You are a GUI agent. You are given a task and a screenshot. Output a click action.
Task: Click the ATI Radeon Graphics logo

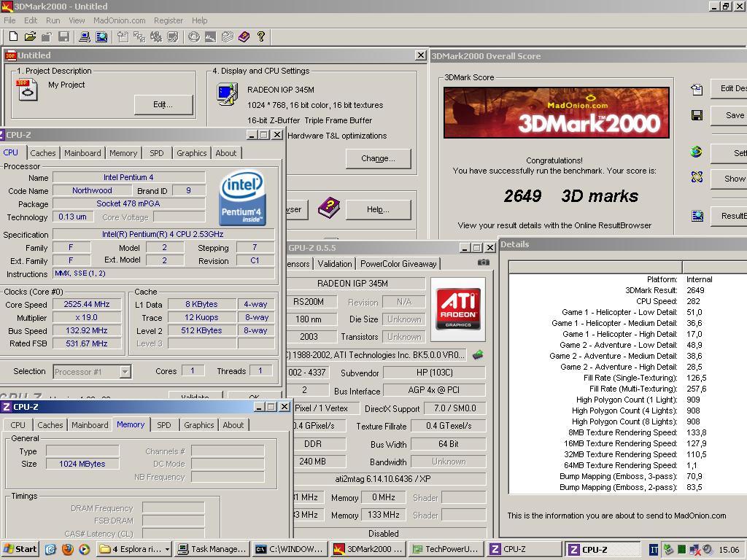click(x=458, y=309)
